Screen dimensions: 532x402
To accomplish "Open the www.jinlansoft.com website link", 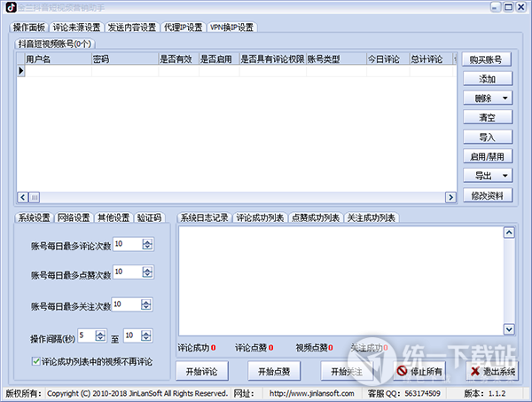I will coord(311,393).
